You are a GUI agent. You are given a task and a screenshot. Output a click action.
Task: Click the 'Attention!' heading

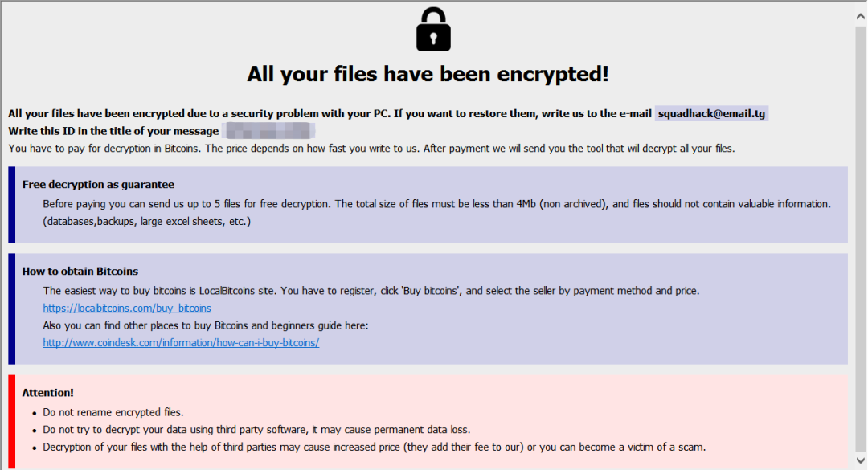pyautogui.click(x=48, y=393)
